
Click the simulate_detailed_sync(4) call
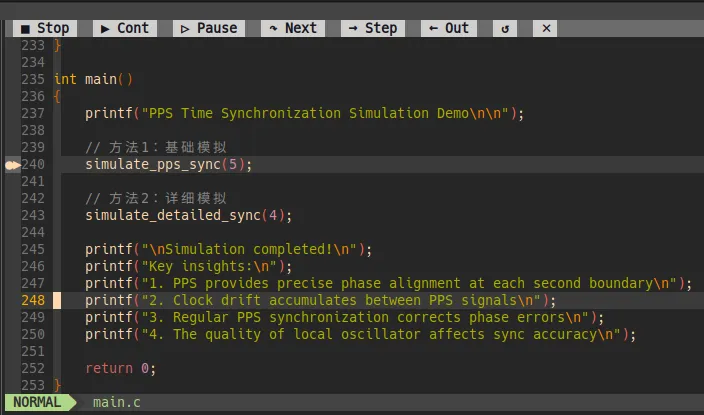coord(189,215)
